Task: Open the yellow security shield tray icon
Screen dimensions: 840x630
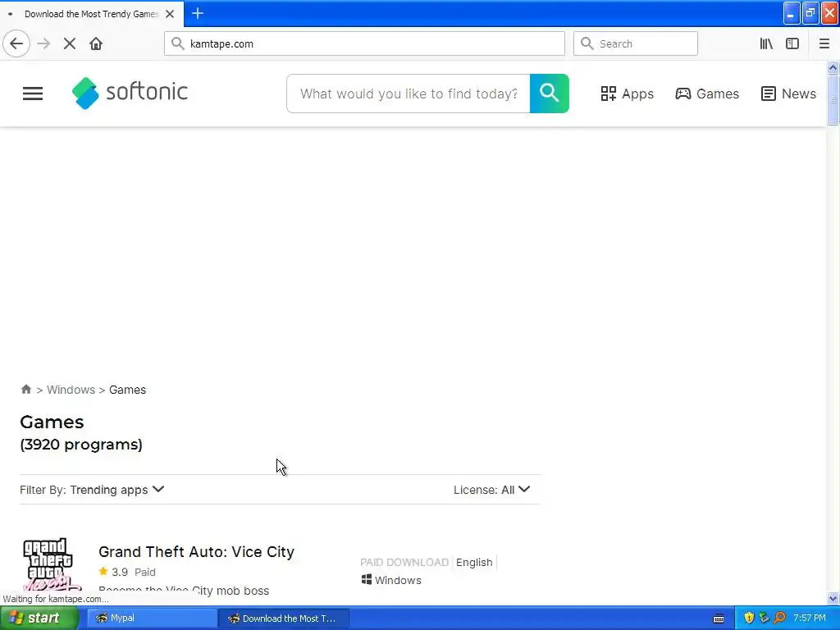Action: (749, 618)
